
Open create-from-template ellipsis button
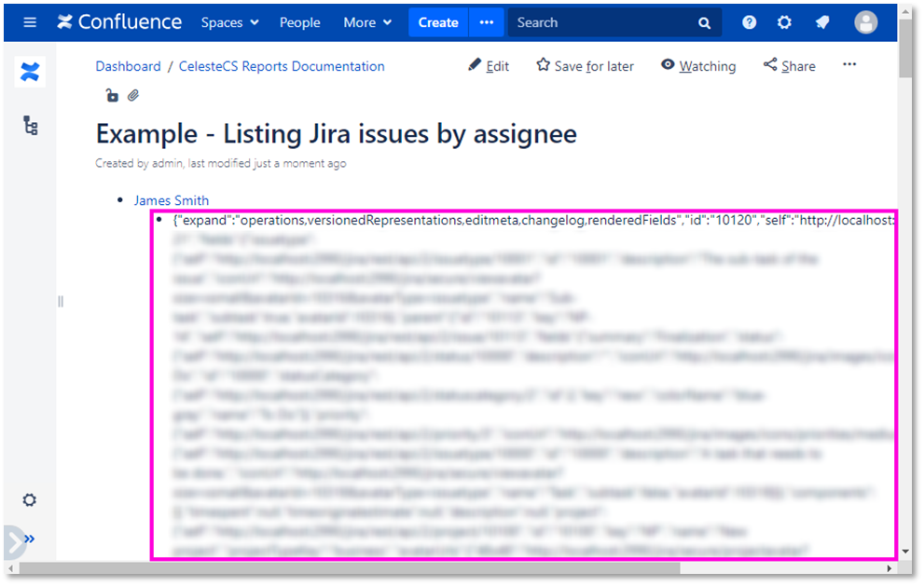[x=486, y=22]
